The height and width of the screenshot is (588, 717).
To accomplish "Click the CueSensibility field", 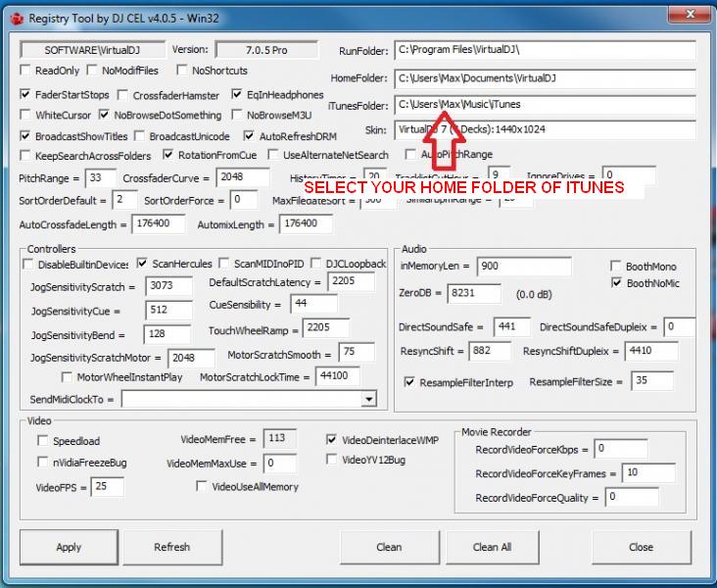I will (x=314, y=304).
